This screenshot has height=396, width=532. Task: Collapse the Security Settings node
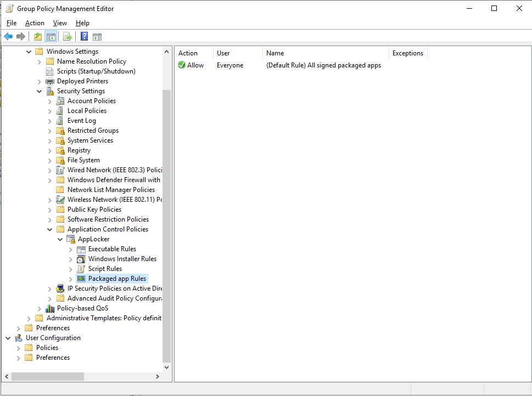40,91
